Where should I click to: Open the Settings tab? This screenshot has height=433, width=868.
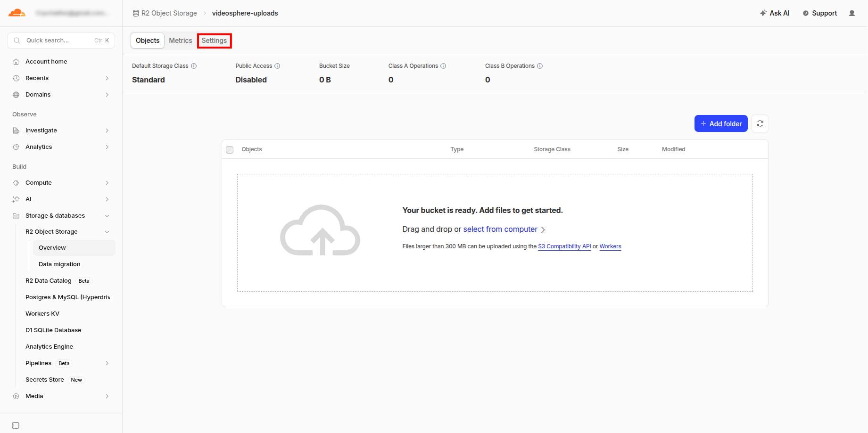click(x=214, y=41)
